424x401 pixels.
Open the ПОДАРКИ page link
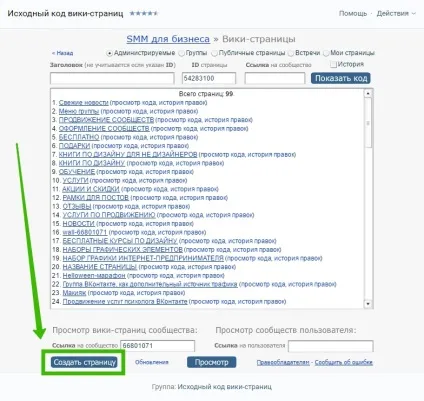[74, 146]
